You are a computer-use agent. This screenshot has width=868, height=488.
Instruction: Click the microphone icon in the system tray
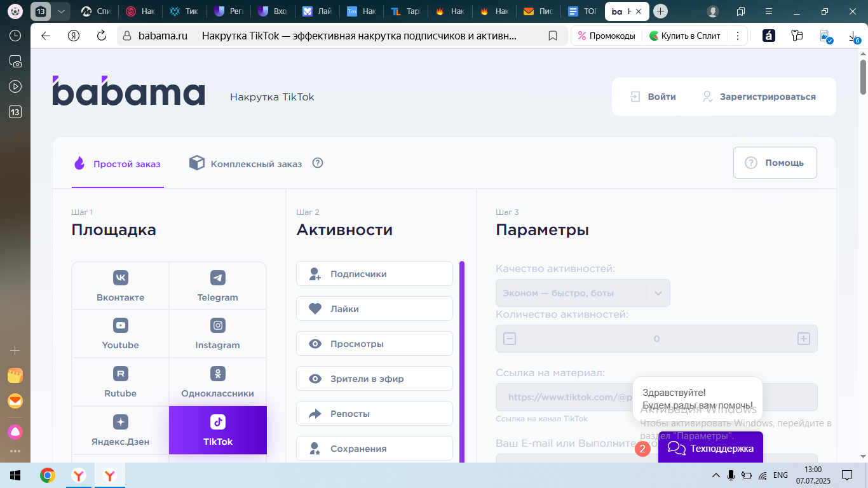pyautogui.click(x=731, y=475)
